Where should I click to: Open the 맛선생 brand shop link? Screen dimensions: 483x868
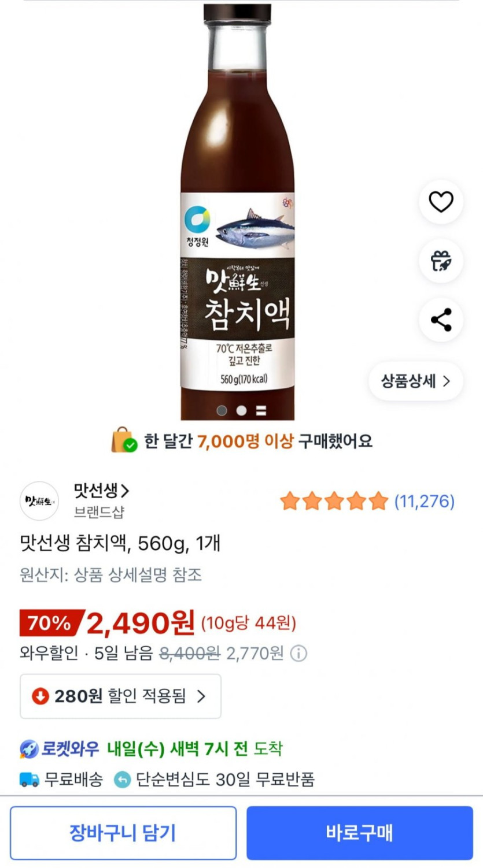tap(101, 491)
